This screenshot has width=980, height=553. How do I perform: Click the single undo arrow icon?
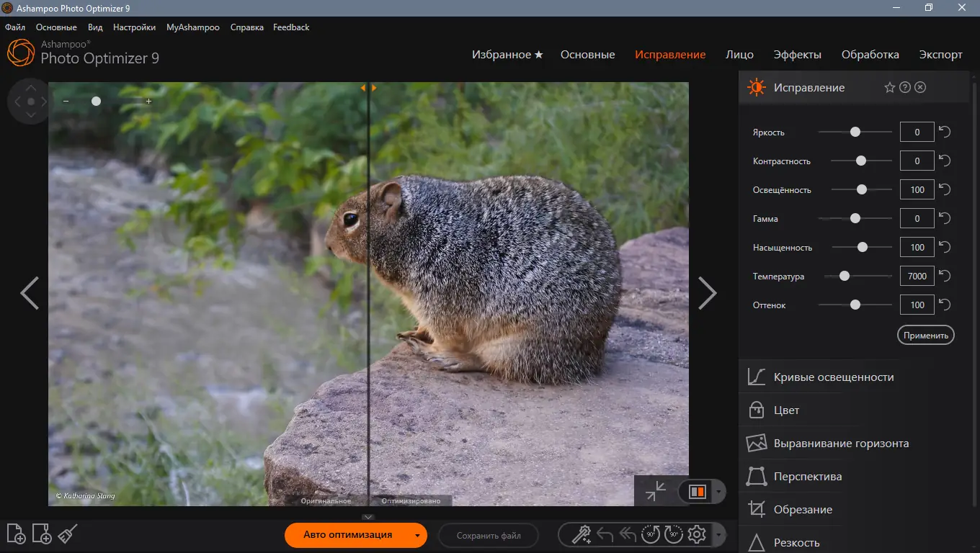point(605,534)
